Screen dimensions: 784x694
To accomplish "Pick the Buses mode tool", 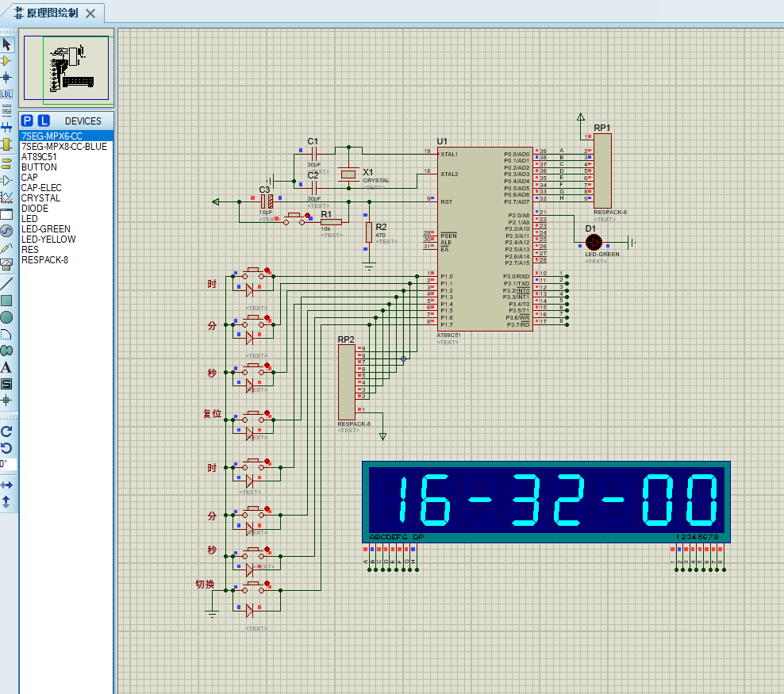I will pyautogui.click(x=6, y=128).
